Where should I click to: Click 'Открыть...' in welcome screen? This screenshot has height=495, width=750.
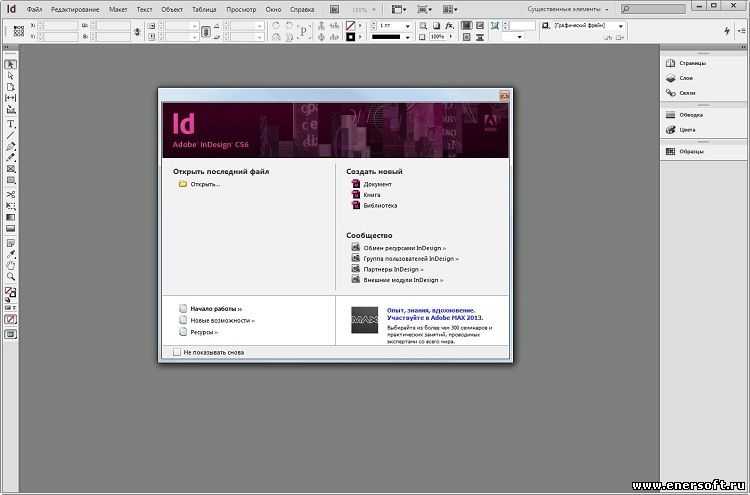coord(205,184)
